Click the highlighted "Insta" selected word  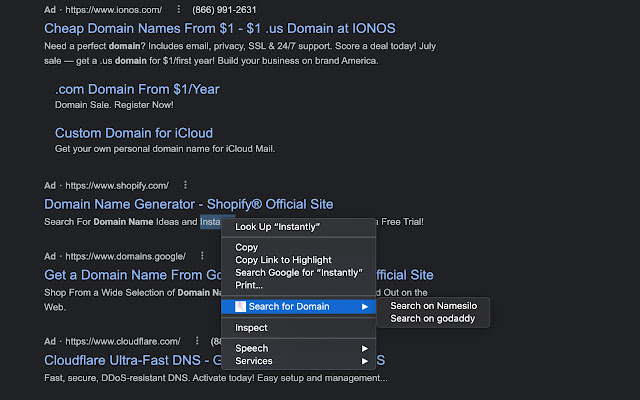pos(210,222)
